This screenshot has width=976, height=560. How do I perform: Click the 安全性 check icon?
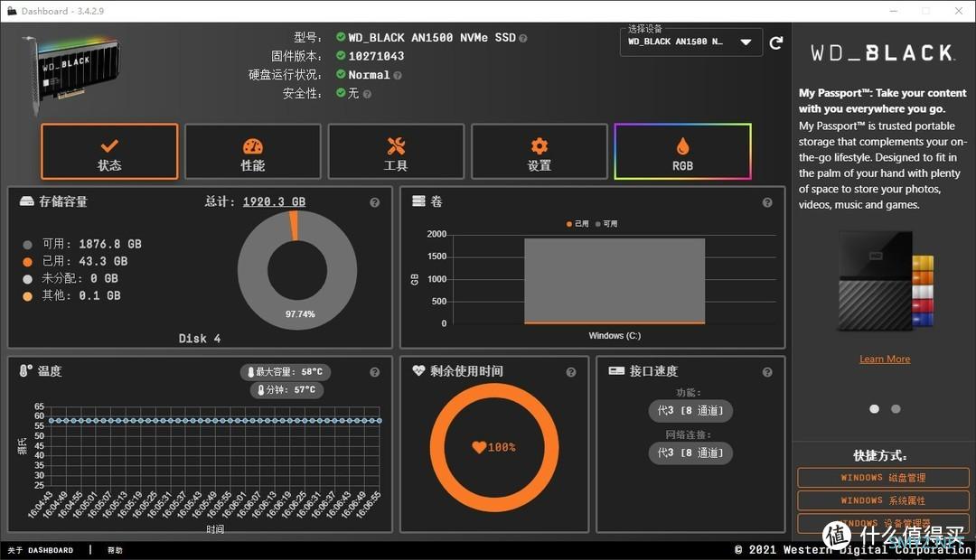(341, 93)
